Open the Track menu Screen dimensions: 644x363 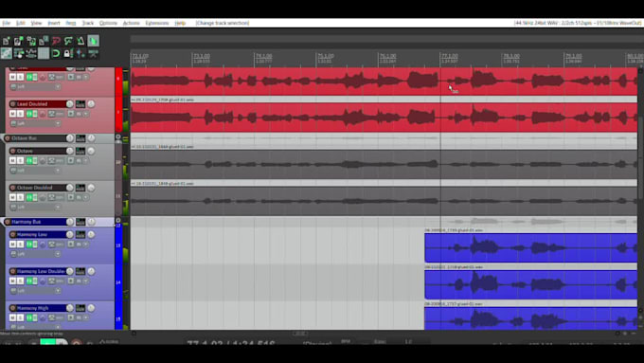[88, 23]
